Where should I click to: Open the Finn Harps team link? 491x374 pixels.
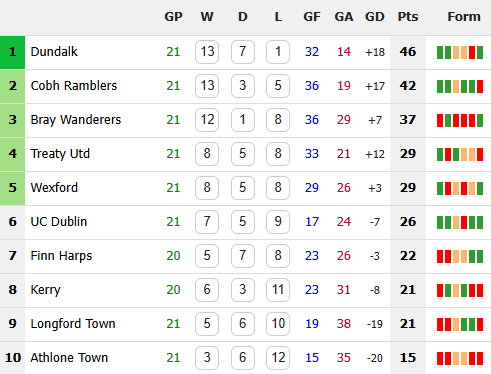(x=61, y=256)
